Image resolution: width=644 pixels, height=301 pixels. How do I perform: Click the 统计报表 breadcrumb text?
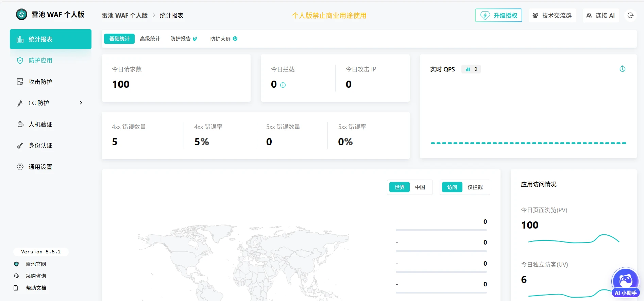(172, 16)
